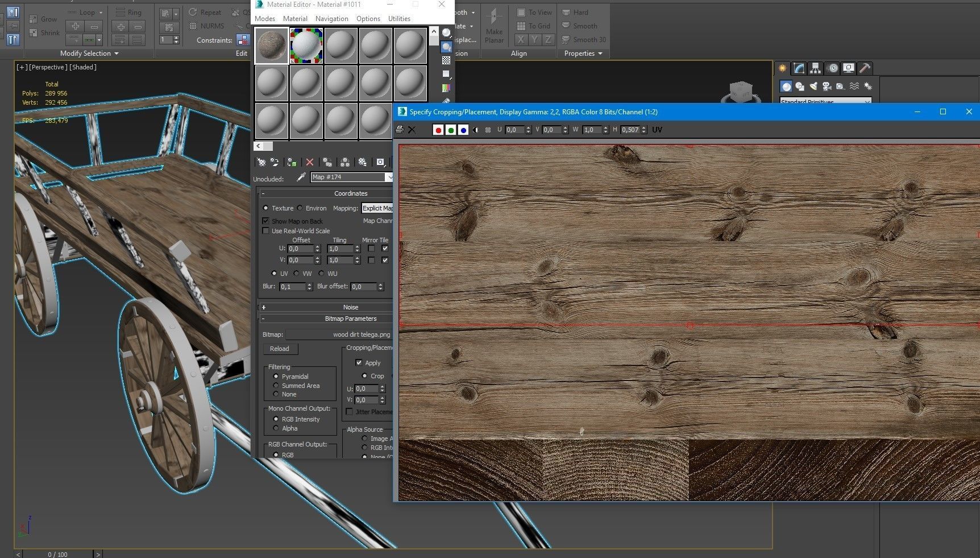Toggle the U Mirror checkbox
Image resolution: width=980 pixels, height=558 pixels.
click(x=371, y=249)
